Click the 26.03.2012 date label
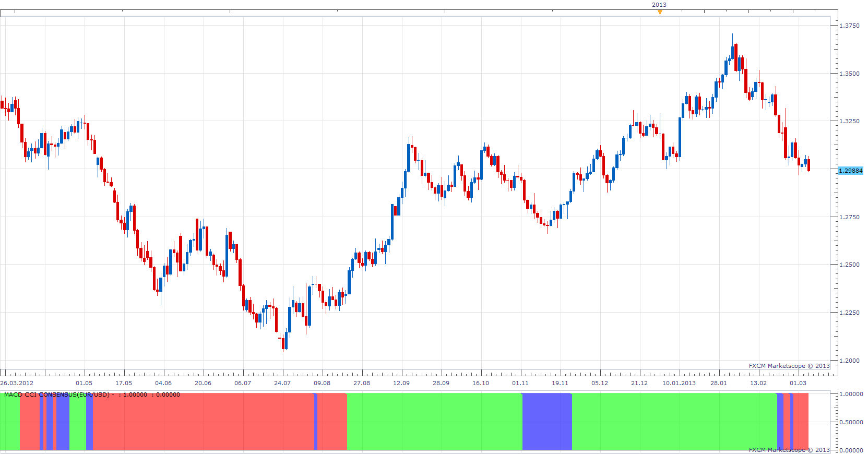 click(17, 383)
